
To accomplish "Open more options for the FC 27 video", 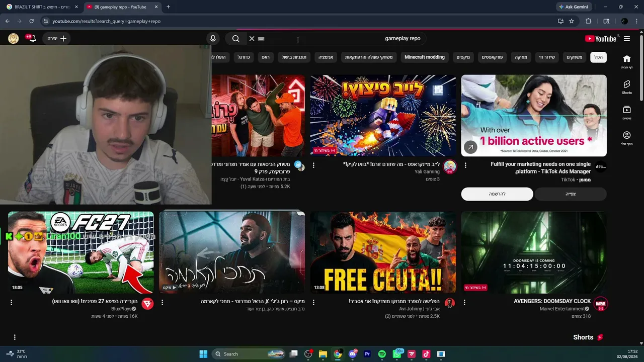I will click(x=11, y=302).
